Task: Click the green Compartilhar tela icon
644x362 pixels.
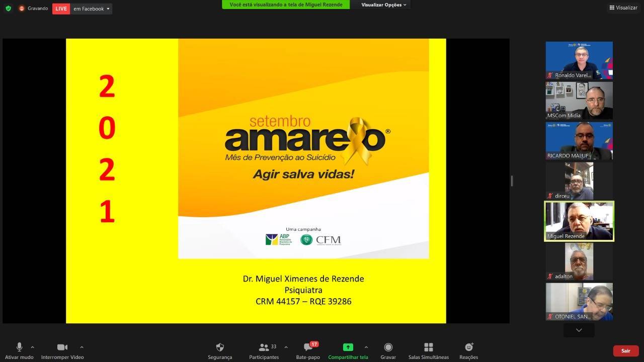Action: [x=348, y=347]
